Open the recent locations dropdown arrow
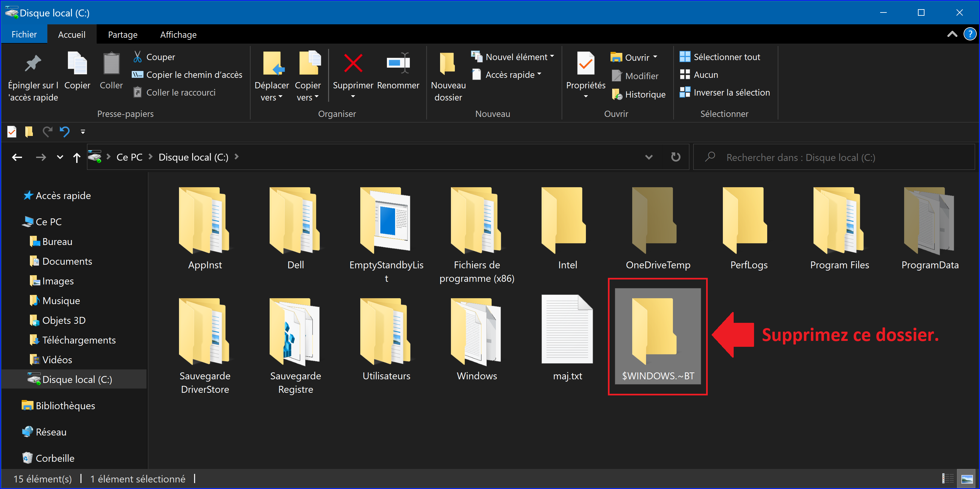 [60, 157]
